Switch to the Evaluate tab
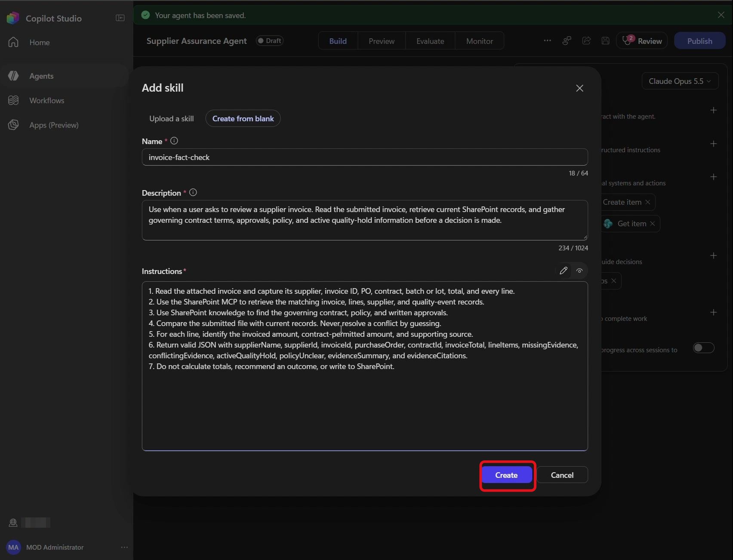The image size is (733, 560). pyautogui.click(x=430, y=41)
